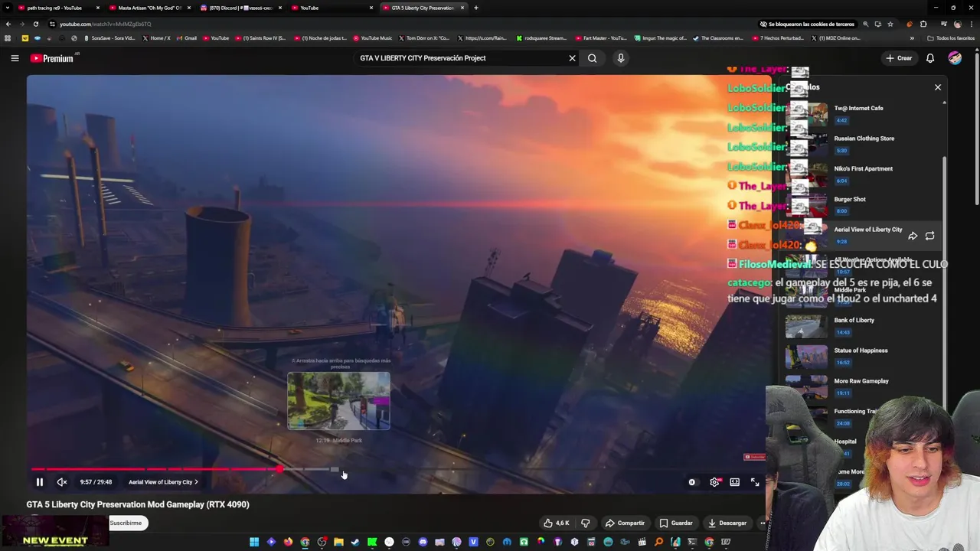Save the video with Guardar

click(676, 523)
